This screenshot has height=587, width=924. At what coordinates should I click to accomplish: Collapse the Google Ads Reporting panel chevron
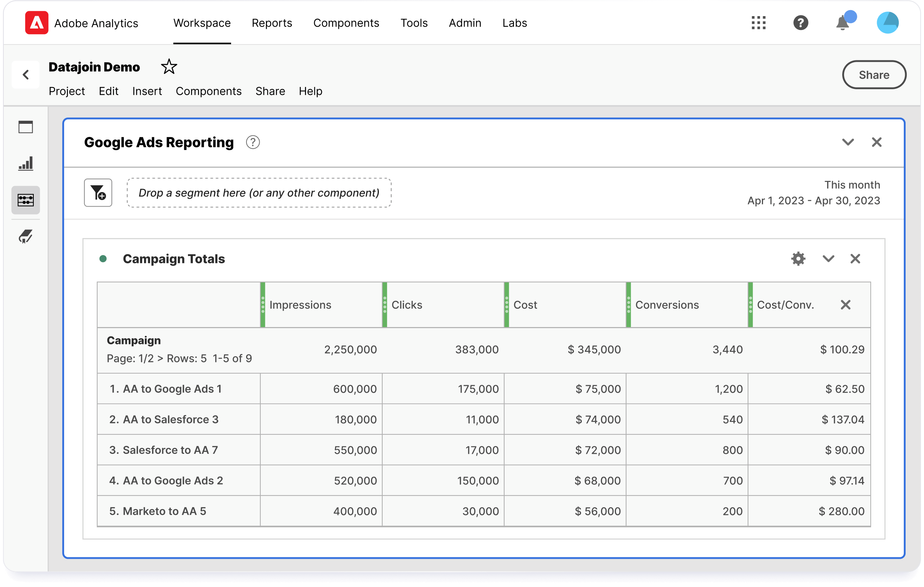click(847, 142)
